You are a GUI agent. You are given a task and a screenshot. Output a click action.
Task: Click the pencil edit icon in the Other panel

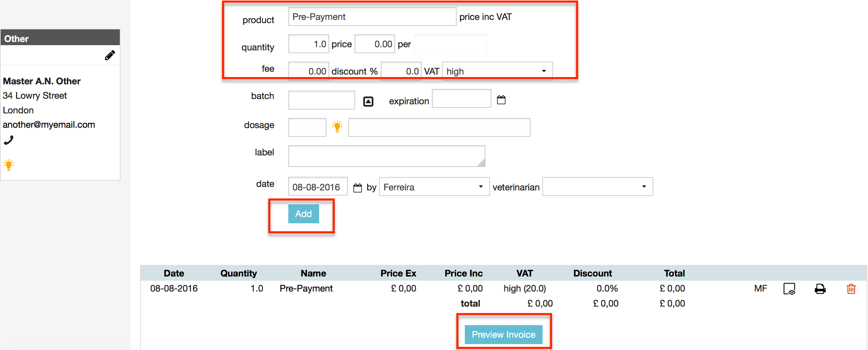pos(110,55)
